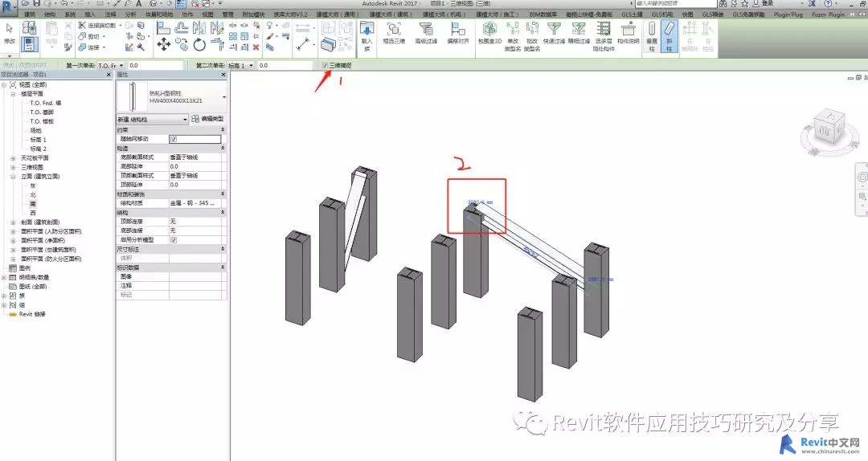Collapse the 约束 properties section
This screenshot has height=461, width=868.
click(223, 130)
